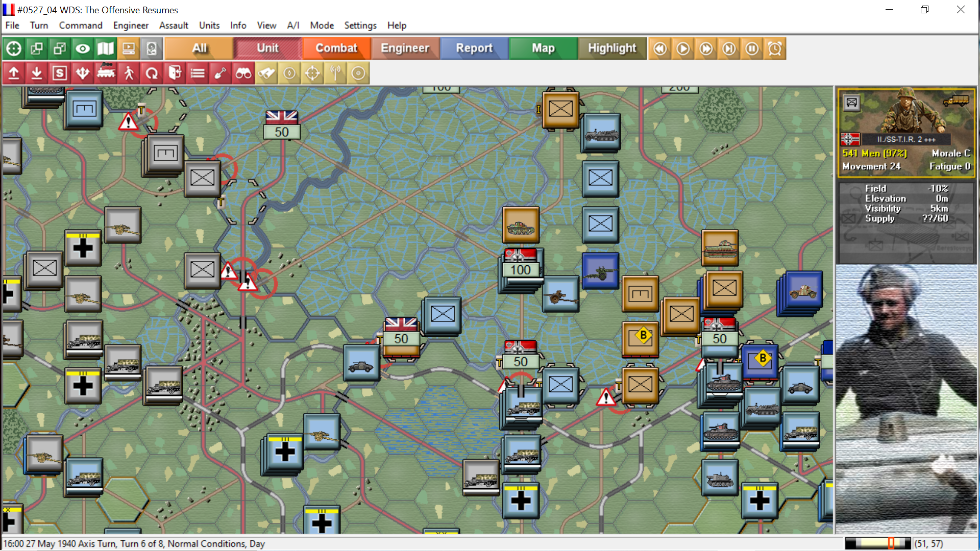Click the boxed S icon

60,73
